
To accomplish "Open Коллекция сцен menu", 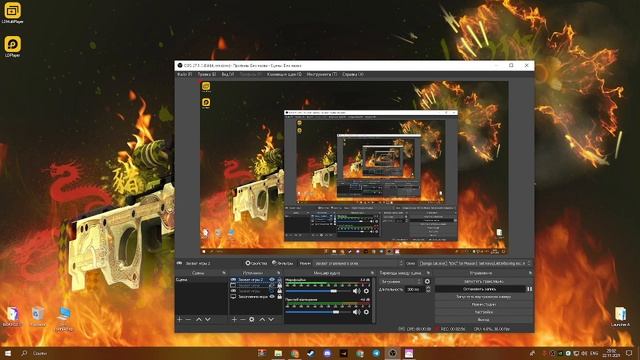I will pyautogui.click(x=284, y=74).
